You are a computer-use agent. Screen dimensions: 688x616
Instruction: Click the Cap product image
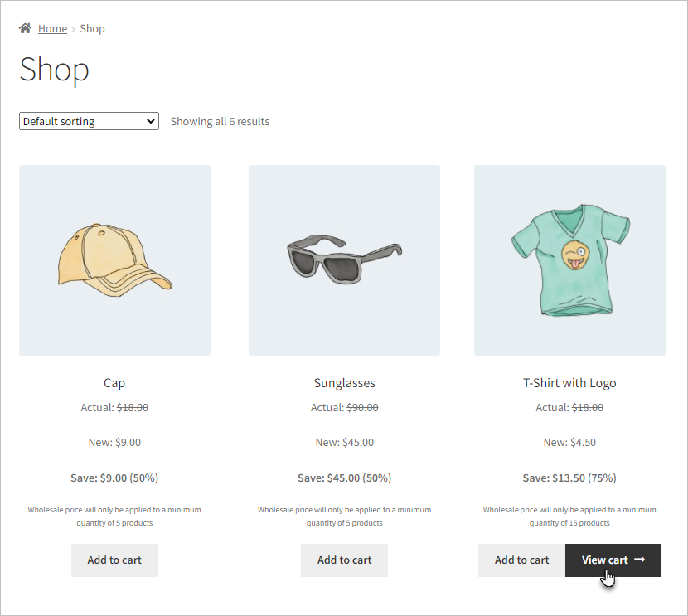click(114, 260)
